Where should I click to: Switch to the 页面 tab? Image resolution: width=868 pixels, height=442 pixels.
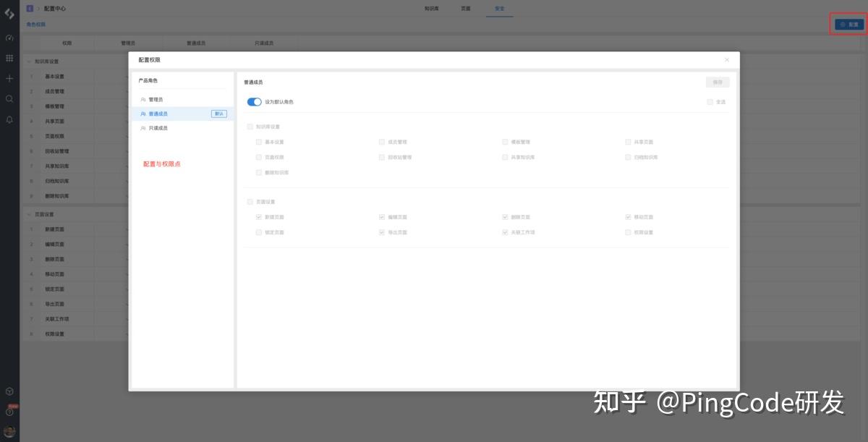pos(467,9)
